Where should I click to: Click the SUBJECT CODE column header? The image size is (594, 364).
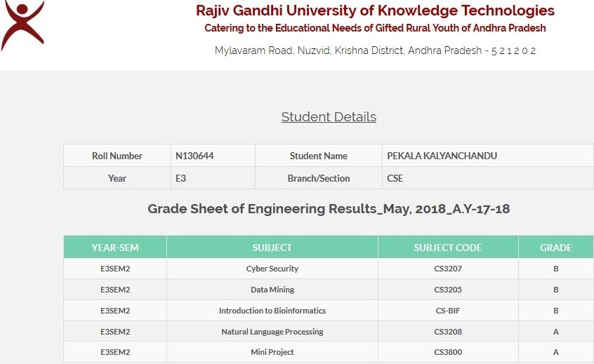448,248
